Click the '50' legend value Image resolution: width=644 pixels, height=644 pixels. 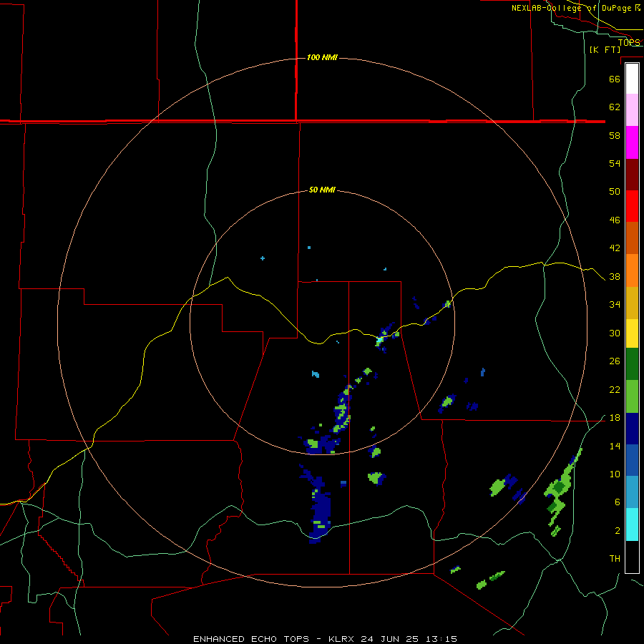coord(615,192)
